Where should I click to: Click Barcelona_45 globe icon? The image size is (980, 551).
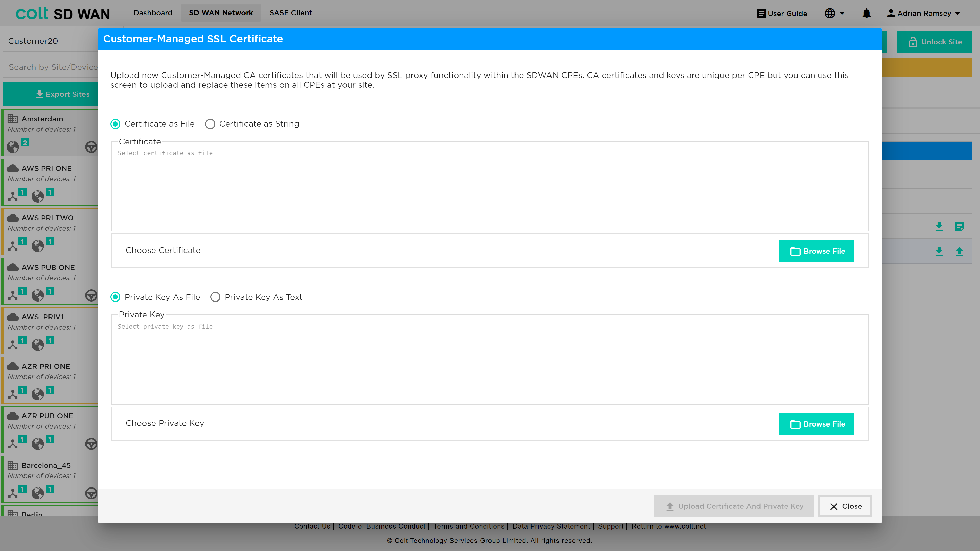[38, 493]
